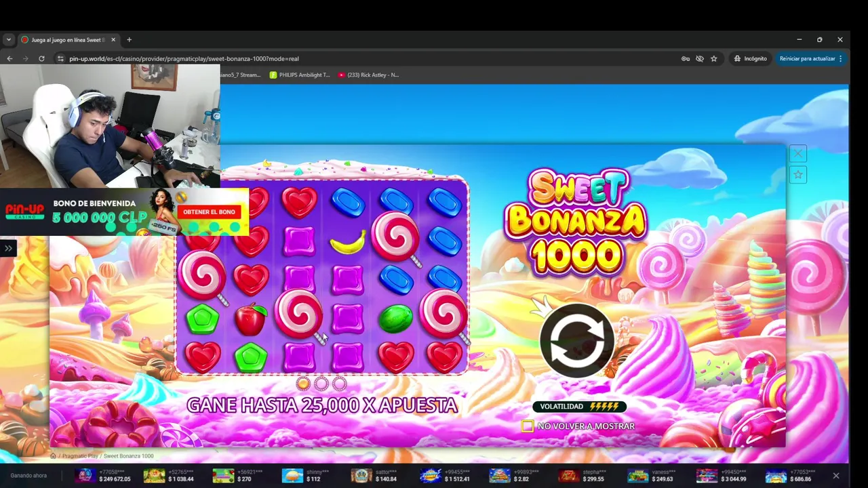This screenshot has width=868, height=488.
Task: Open the winning game paying $ 270
Action: [238, 476]
